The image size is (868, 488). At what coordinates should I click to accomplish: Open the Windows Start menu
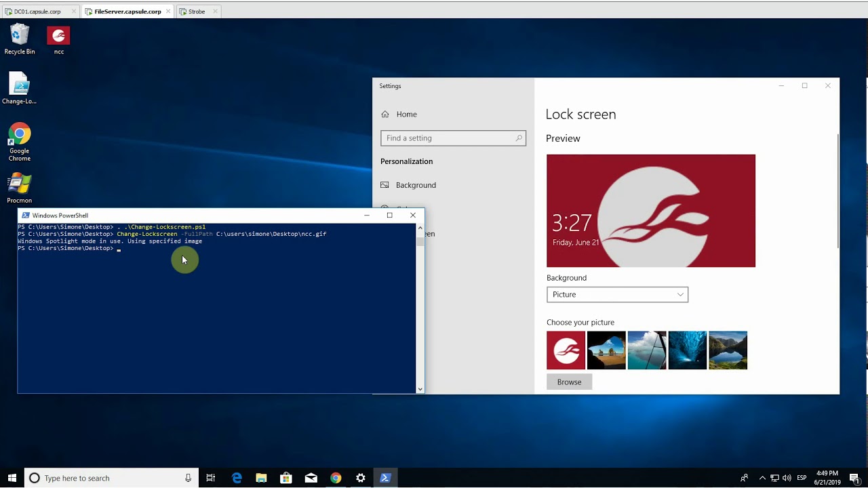(x=12, y=478)
